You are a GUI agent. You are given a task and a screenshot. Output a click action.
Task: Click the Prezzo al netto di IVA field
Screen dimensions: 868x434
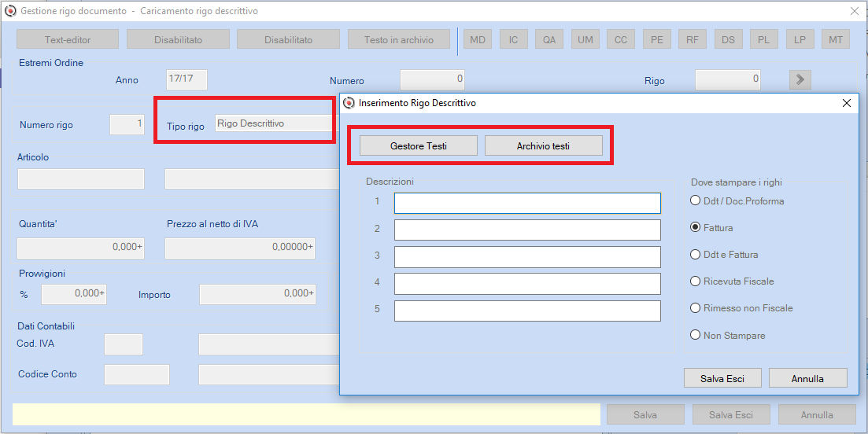tap(240, 248)
